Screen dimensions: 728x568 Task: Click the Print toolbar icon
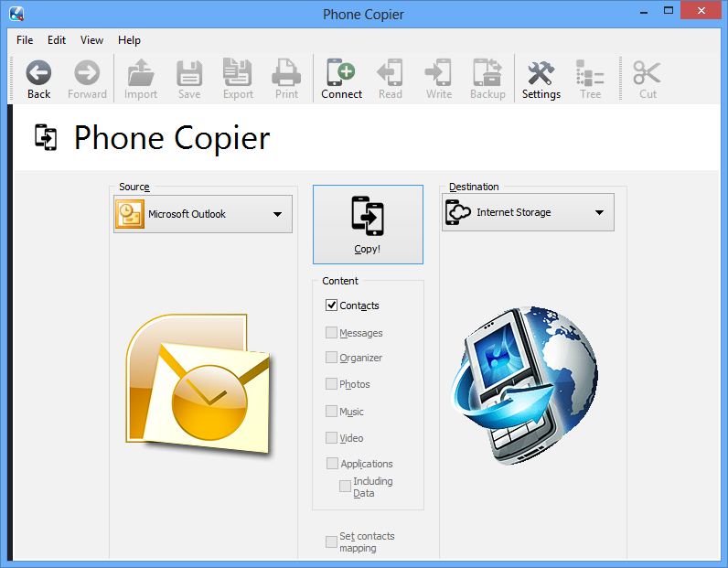click(x=286, y=72)
